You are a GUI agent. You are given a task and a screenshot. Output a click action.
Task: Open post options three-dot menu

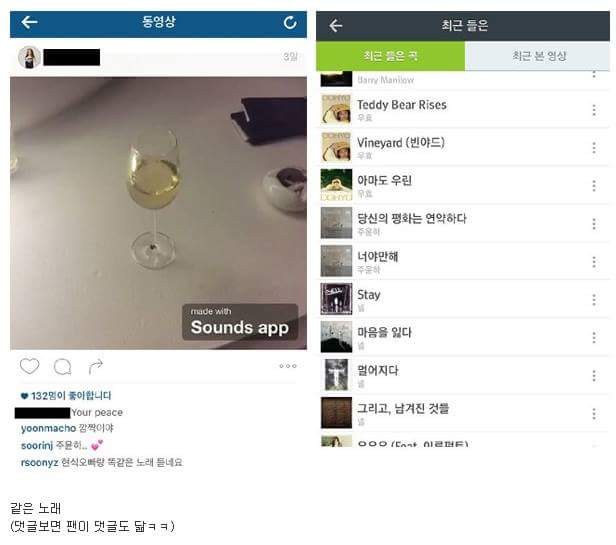(288, 366)
